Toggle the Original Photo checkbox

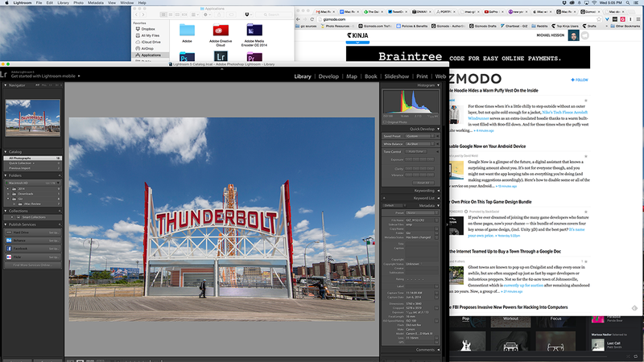click(385, 122)
